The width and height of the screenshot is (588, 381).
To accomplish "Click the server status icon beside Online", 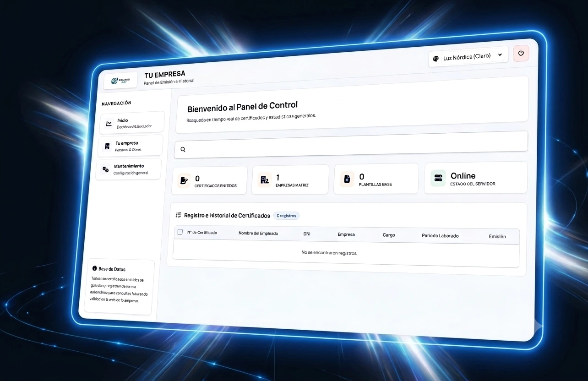I will click(x=438, y=178).
